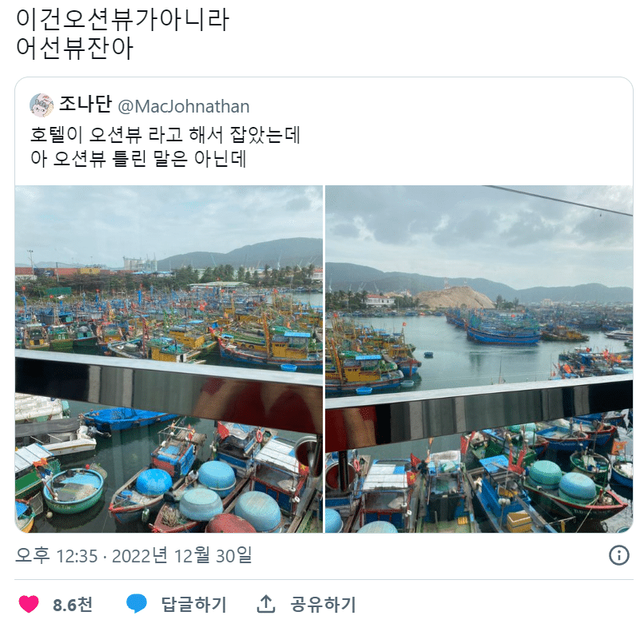This screenshot has height=619, width=640.
Task: Click the share upload arrow icon
Action: coord(266,604)
